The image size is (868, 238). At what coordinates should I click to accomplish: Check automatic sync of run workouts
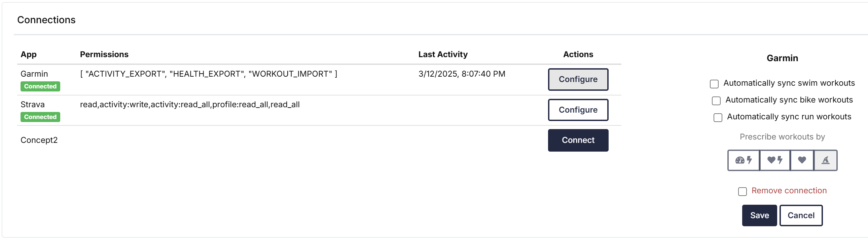click(x=718, y=117)
